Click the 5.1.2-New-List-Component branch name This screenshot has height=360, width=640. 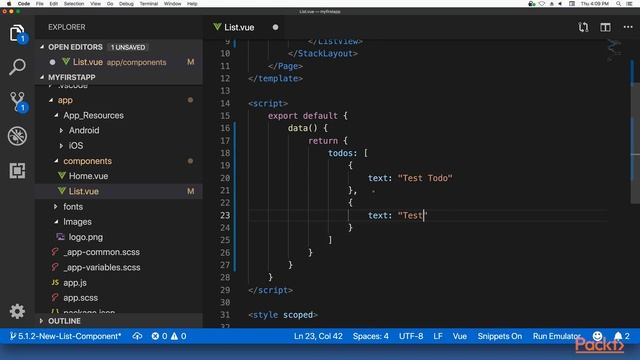[x=65, y=336]
